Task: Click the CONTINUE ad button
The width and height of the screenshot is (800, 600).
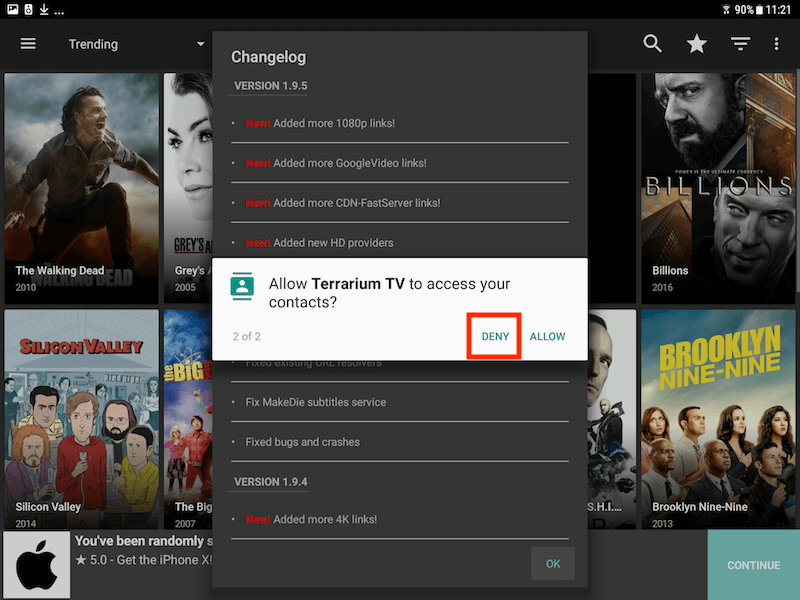Action: tap(754, 565)
